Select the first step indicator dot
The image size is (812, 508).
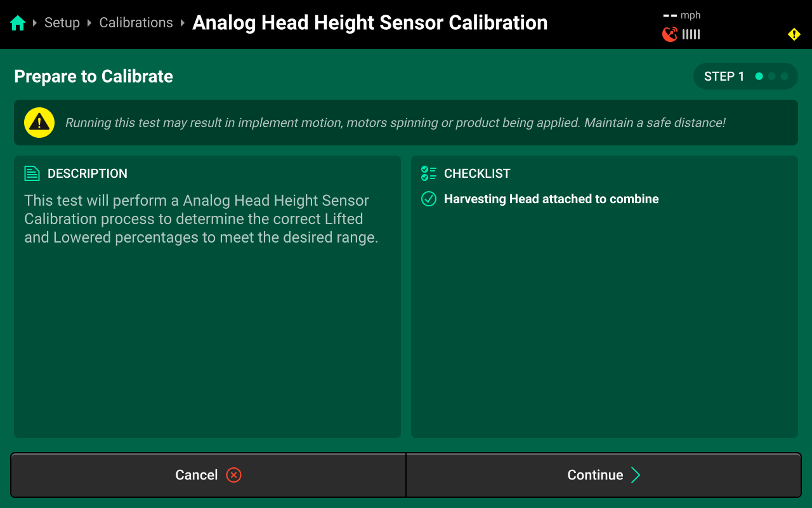(759, 76)
